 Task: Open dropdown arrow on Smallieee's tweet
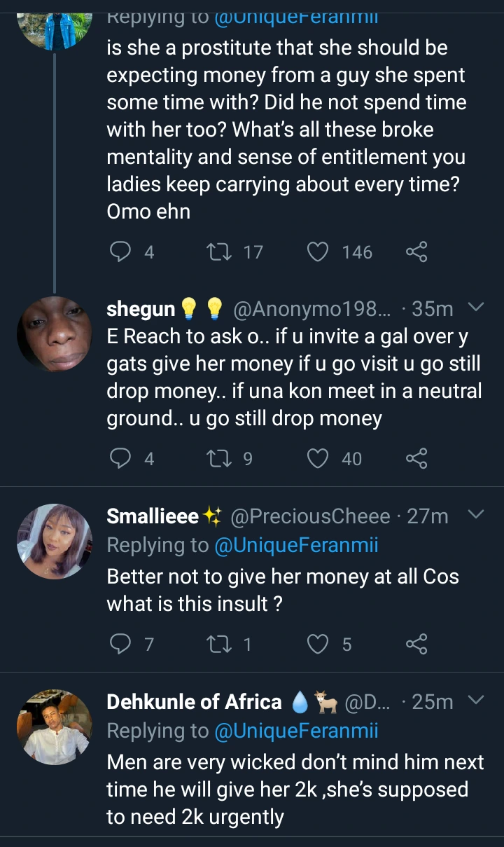coord(475,515)
